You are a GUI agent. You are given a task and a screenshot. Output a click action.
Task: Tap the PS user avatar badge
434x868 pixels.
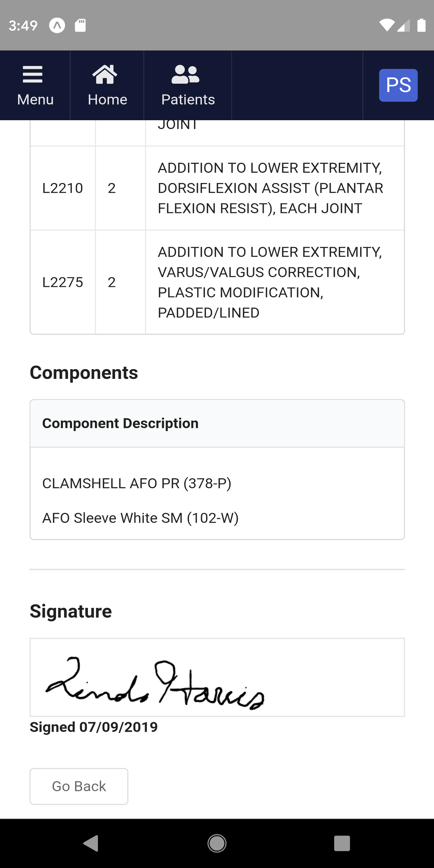point(398,85)
